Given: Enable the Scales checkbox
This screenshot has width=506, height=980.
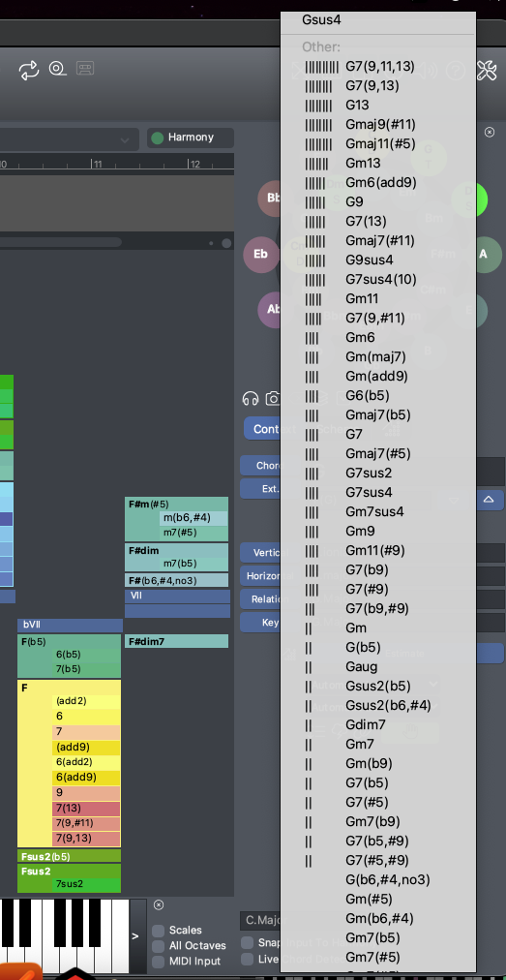Looking at the screenshot, I should (159, 930).
